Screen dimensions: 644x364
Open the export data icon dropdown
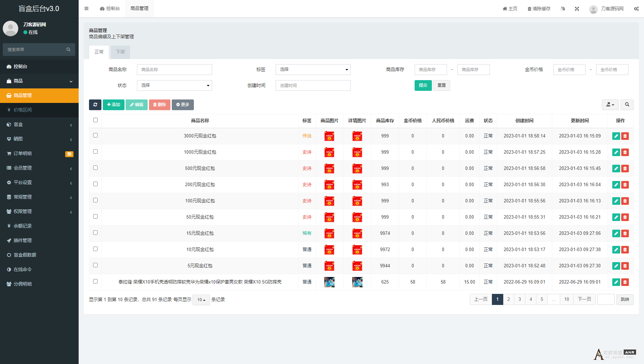(610, 104)
